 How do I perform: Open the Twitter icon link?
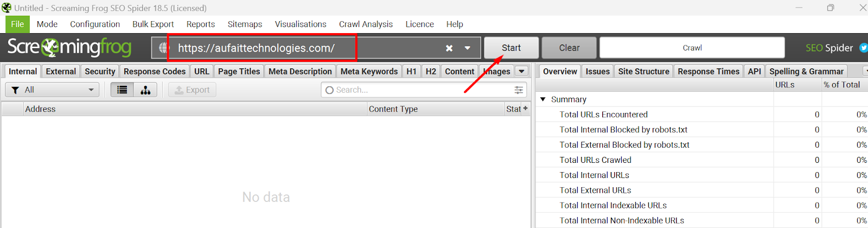864,48
